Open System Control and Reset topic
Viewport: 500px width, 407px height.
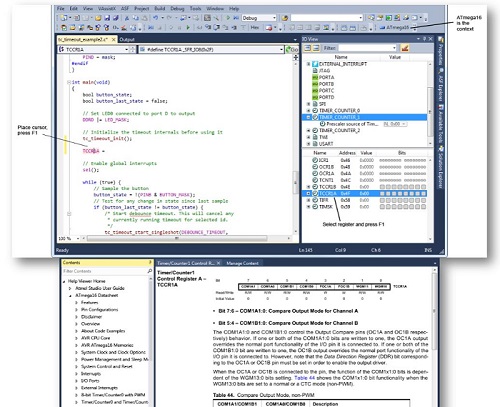coord(107,366)
